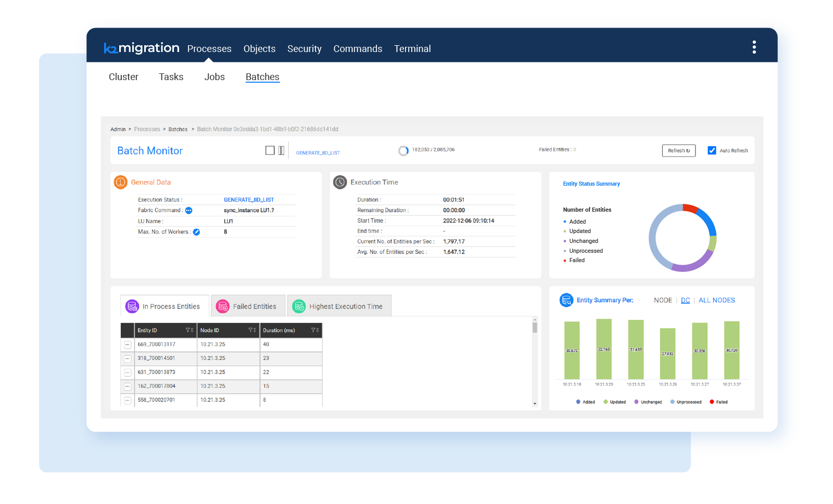Click the orange General Data info icon
The image size is (833, 504).
point(120,182)
